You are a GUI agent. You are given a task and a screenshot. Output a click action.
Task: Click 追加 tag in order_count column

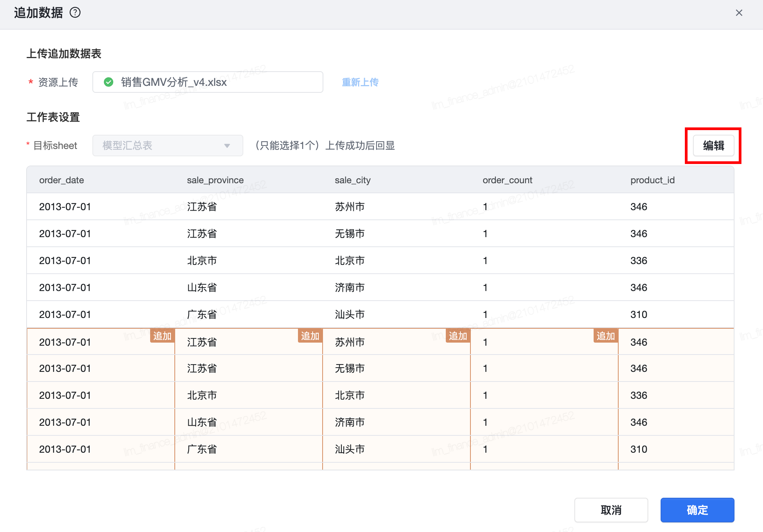point(606,336)
